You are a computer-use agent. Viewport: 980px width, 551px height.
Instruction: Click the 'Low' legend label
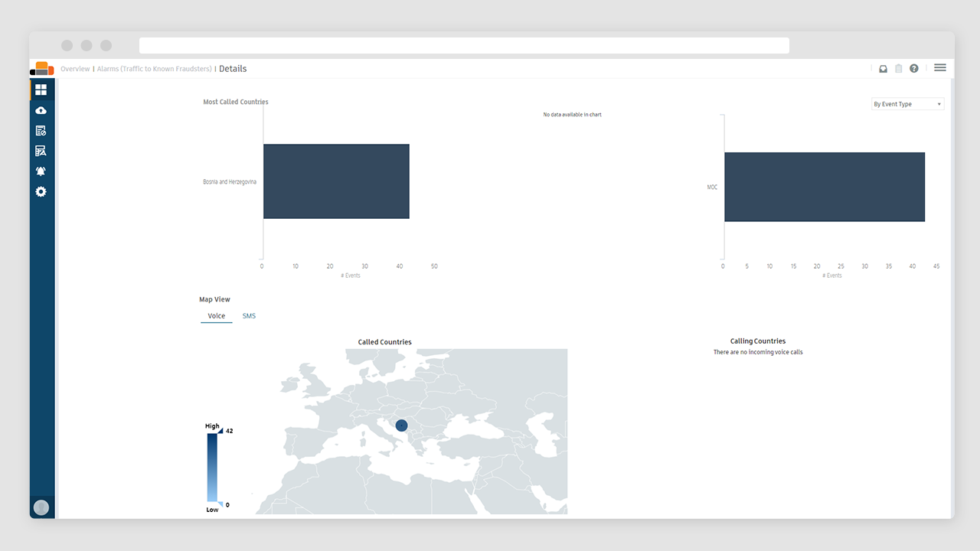point(212,510)
